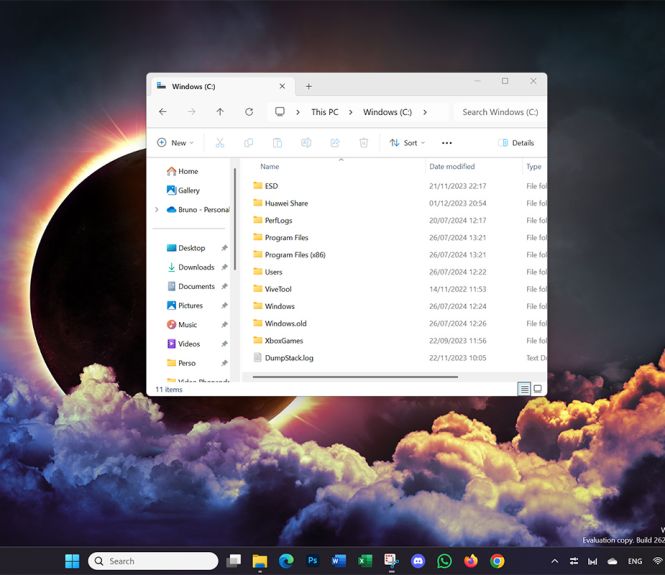Sort by the Type column header
The height and width of the screenshot is (575, 665).
click(x=534, y=167)
